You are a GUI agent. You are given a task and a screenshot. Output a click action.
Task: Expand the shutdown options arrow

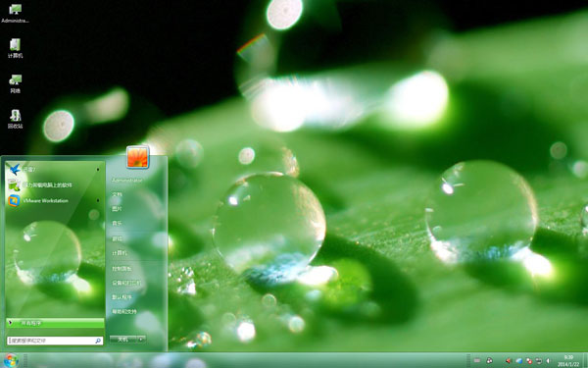coord(141,340)
